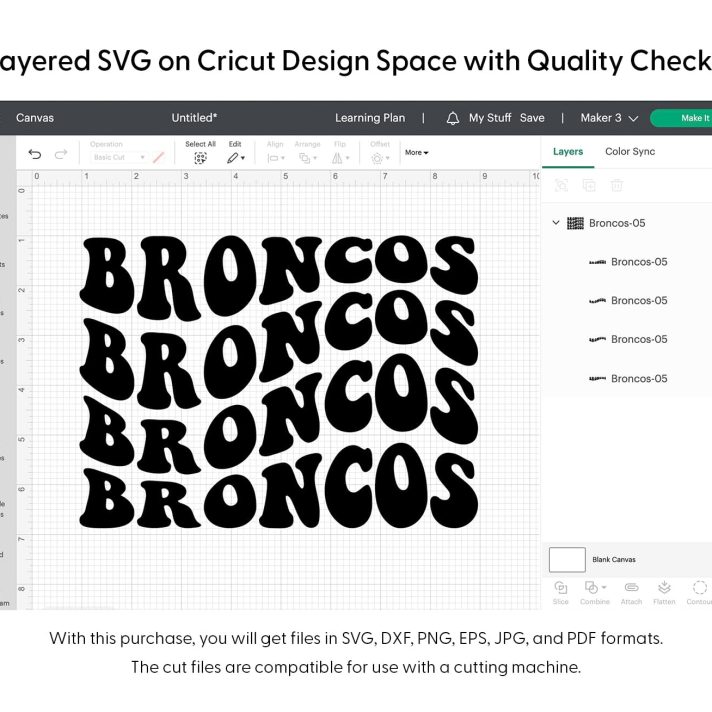Click the Redo arrow icon
This screenshot has height=712, width=712.
tap(61, 154)
